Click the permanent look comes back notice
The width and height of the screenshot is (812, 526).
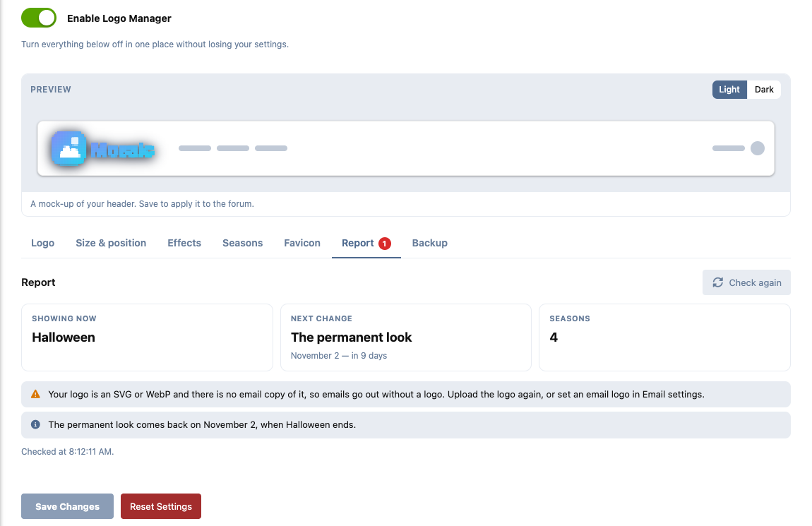click(x=406, y=425)
